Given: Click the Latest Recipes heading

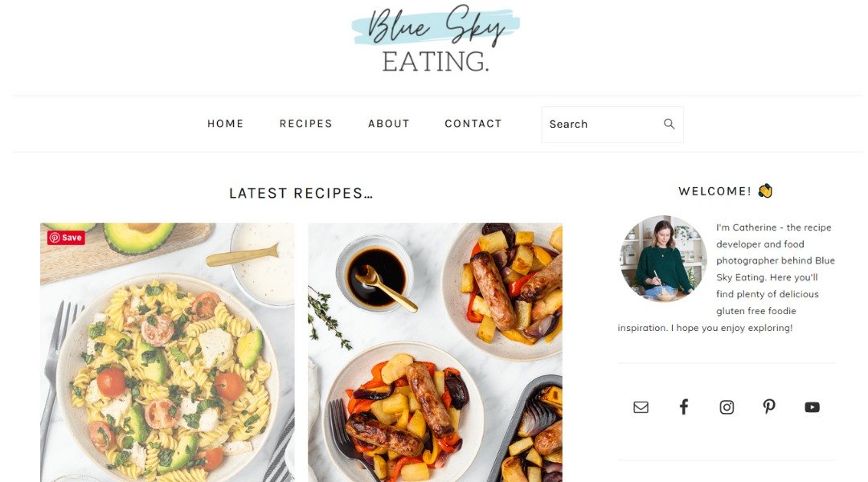Looking at the screenshot, I should coord(301,193).
